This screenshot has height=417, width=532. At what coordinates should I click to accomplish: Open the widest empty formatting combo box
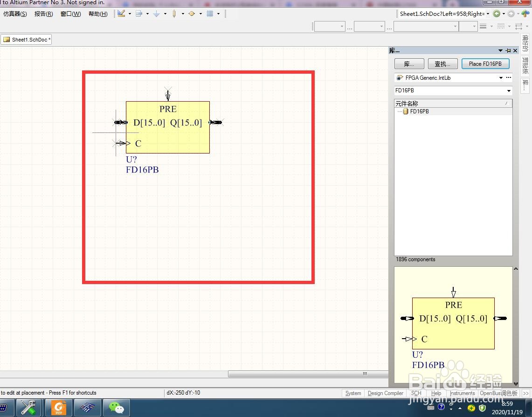point(426,26)
